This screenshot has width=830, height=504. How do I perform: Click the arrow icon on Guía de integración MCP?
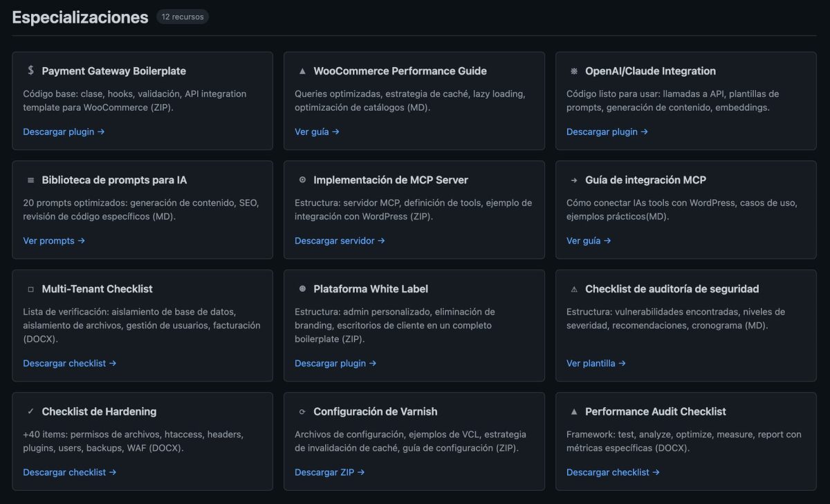573,180
